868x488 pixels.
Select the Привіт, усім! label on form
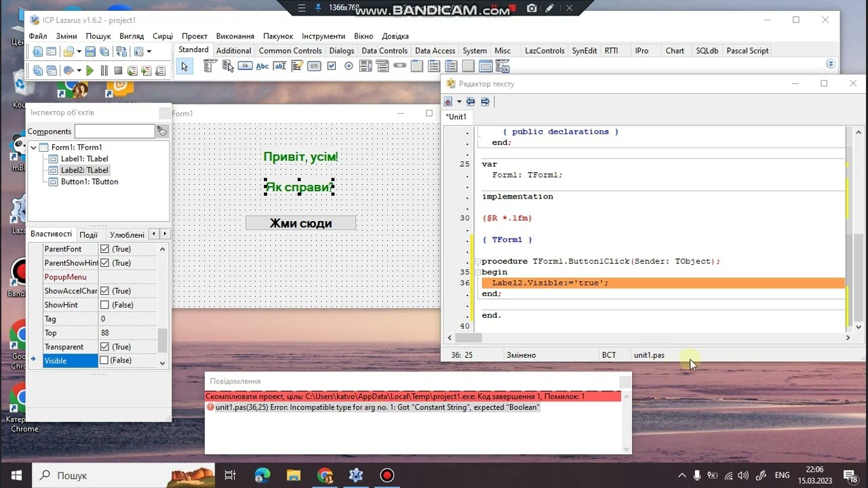click(300, 157)
